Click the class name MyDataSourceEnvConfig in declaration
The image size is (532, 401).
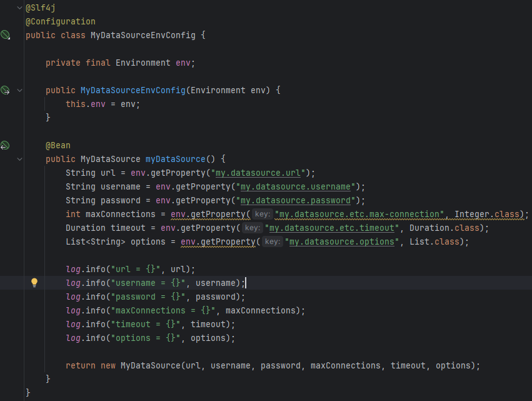(x=143, y=35)
